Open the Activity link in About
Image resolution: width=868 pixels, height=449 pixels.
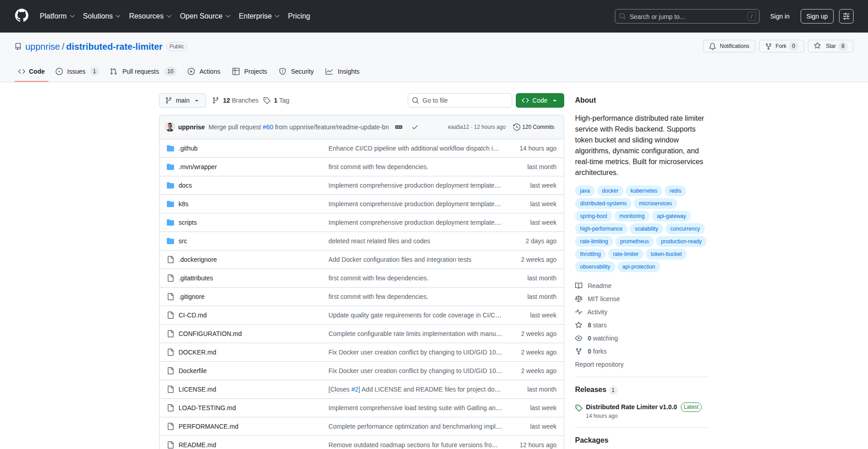591,312
